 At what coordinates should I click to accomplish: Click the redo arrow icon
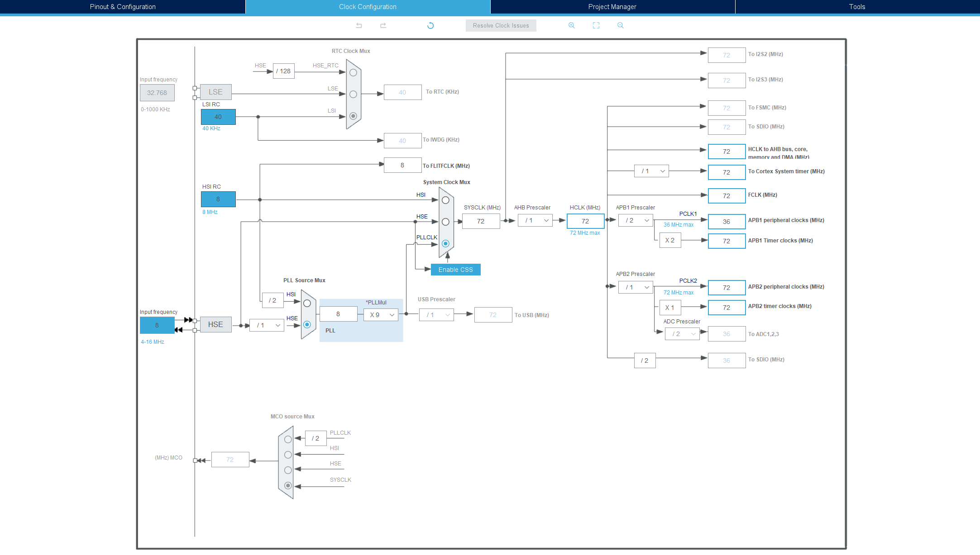[383, 25]
